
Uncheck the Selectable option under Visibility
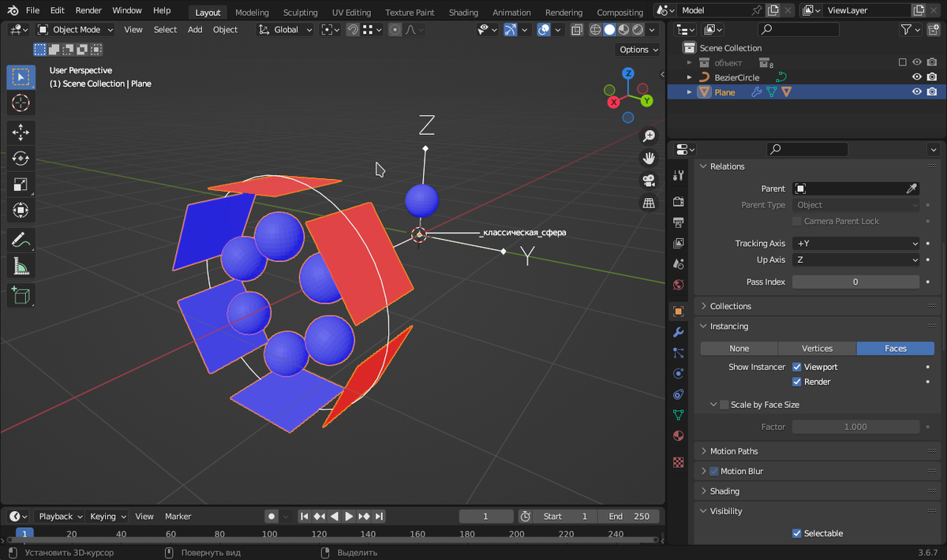click(796, 533)
